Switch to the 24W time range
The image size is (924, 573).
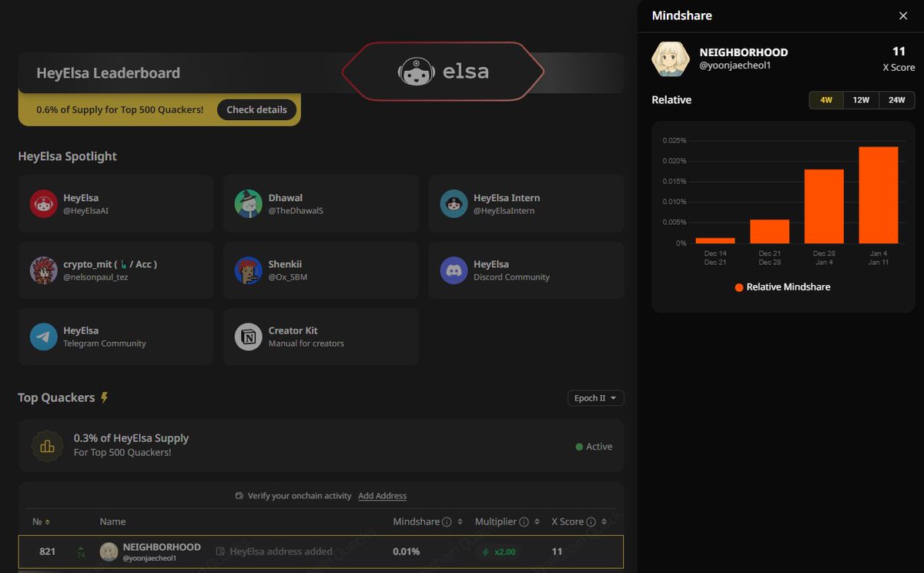tap(897, 100)
